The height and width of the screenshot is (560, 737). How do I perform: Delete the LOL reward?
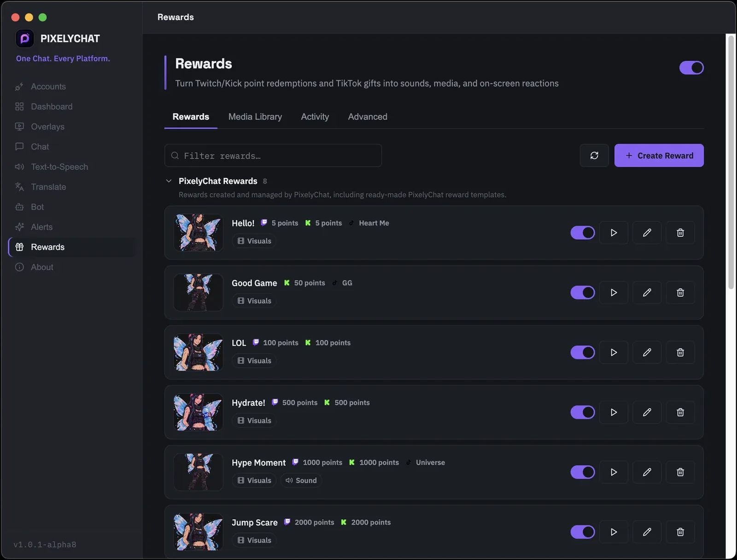coord(680,352)
